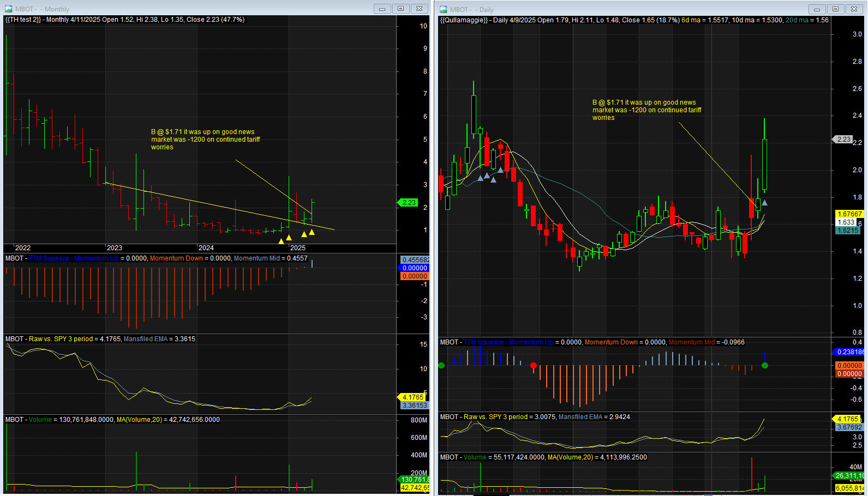Click the green 2.23 price label on Monthly axis
The width and height of the screenshot is (868, 496).
tap(409, 203)
